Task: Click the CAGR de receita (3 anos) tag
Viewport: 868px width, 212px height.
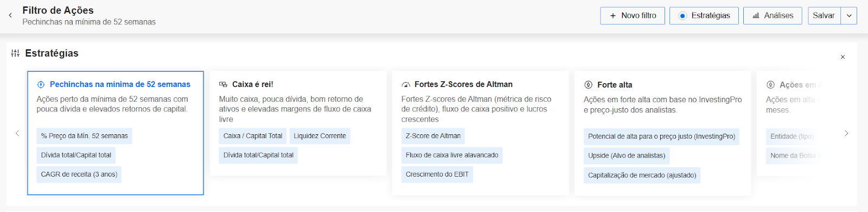Action: point(79,174)
